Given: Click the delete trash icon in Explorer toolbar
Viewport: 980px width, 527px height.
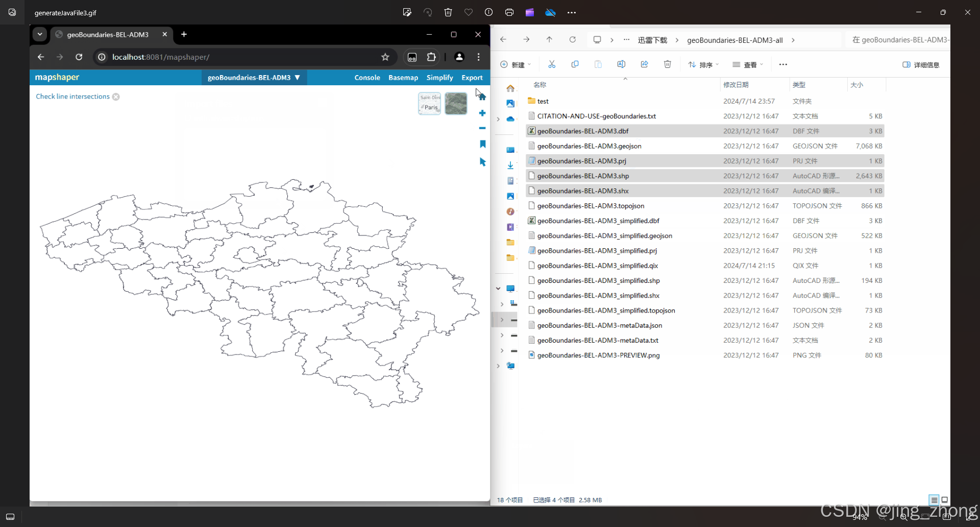Looking at the screenshot, I should 667,64.
